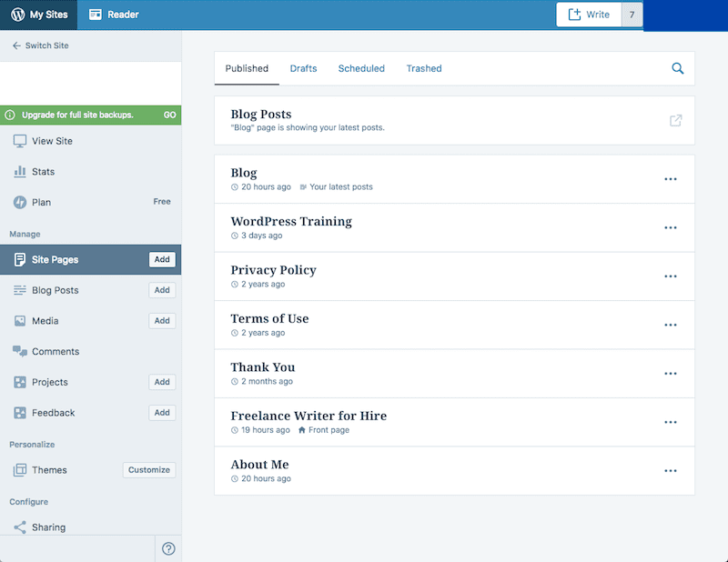The width and height of the screenshot is (728, 562).
Task: Open the About Me page
Action: [x=259, y=465]
